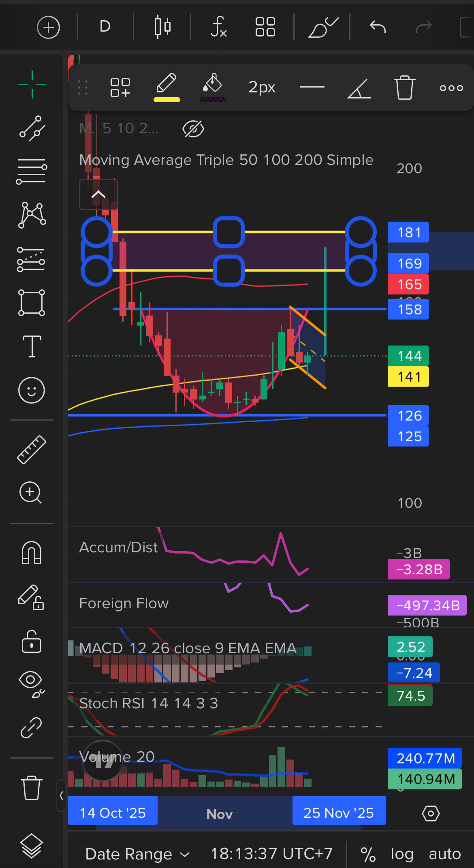The height and width of the screenshot is (868, 474).
Task: Undo the last chart action
Action: tap(378, 27)
